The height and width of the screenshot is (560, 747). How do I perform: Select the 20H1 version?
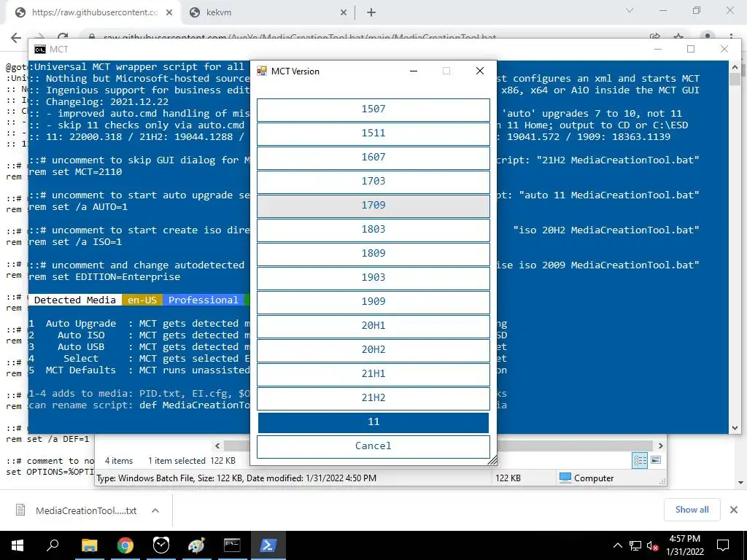pos(373,326)
